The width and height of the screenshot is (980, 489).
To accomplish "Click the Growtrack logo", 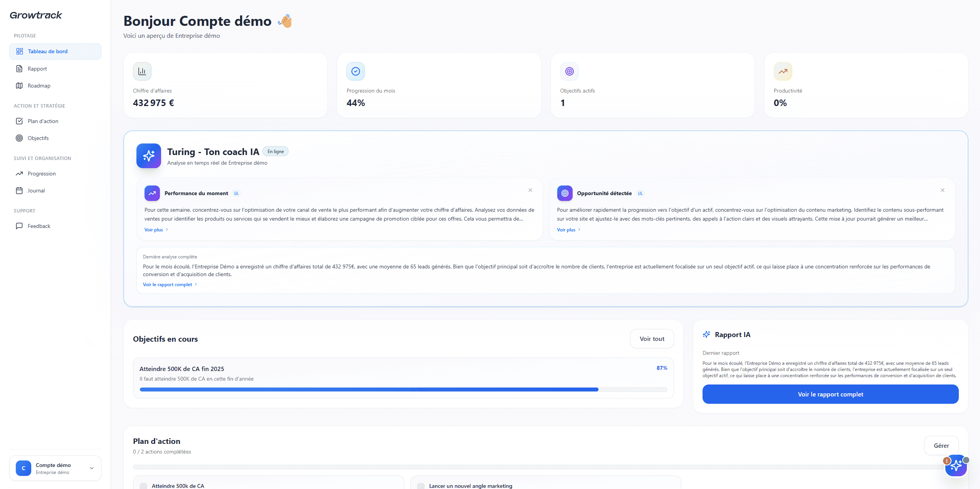I will click(36, 15).
